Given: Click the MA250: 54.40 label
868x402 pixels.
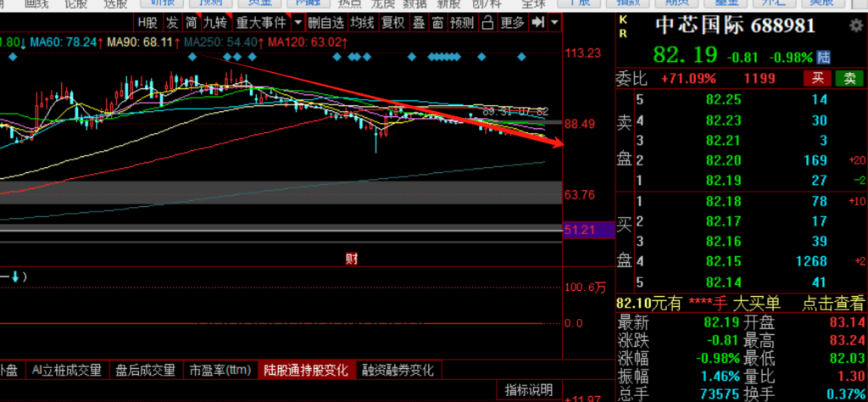Looking at the screenshot, I should tap(223, 42).
